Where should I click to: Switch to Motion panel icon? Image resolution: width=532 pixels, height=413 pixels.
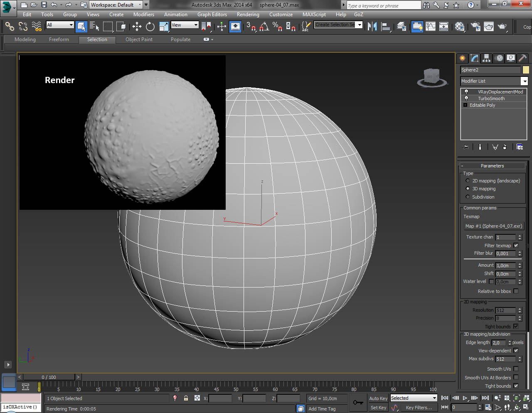pos(499,58)
